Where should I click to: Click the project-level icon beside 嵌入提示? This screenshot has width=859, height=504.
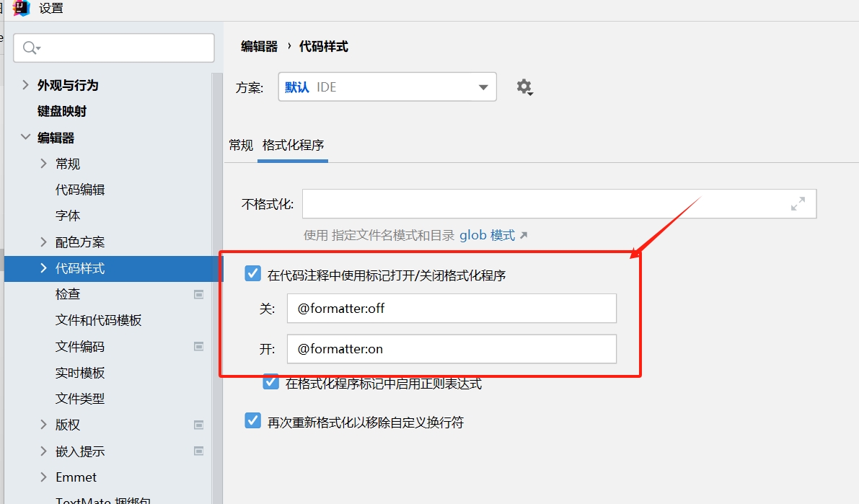199,451
